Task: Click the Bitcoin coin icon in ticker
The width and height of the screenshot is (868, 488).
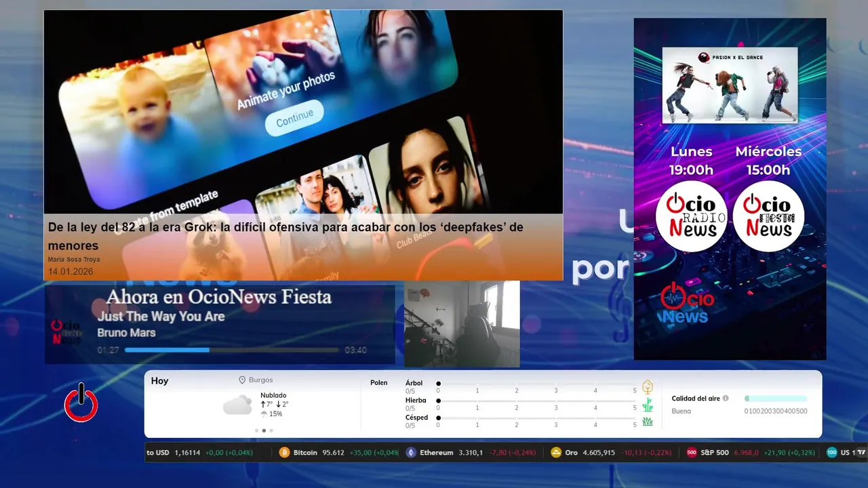Action: click(285, 453)
